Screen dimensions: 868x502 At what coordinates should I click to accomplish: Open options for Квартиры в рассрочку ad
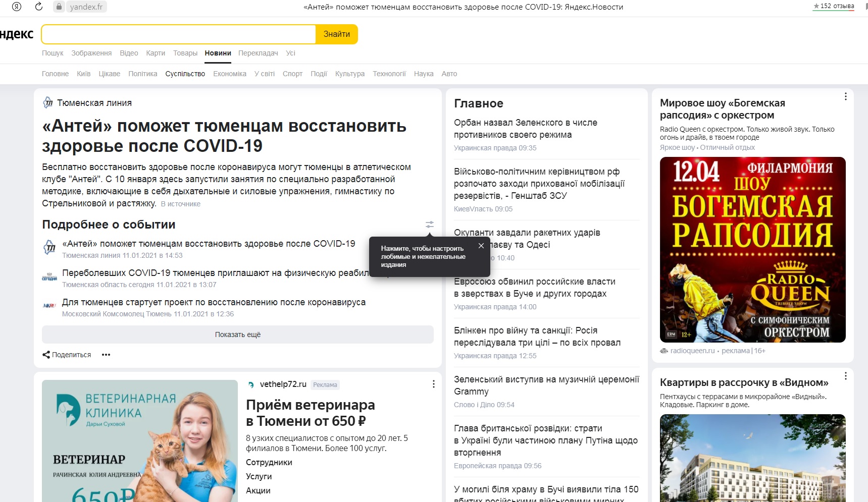click(x=845, y=376)
